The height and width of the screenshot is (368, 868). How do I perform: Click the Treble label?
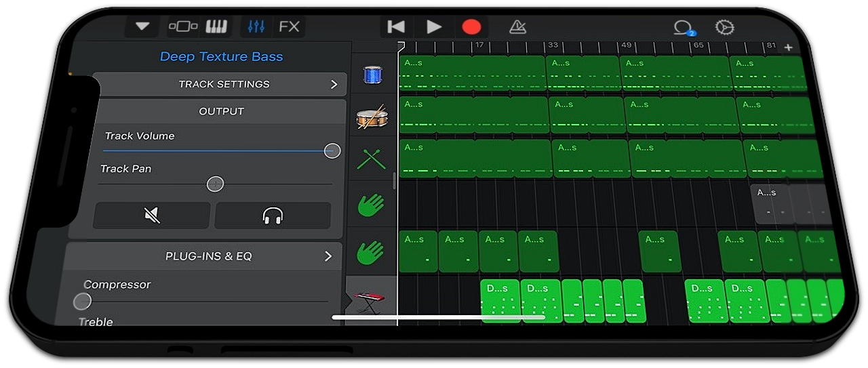(96, 322)
